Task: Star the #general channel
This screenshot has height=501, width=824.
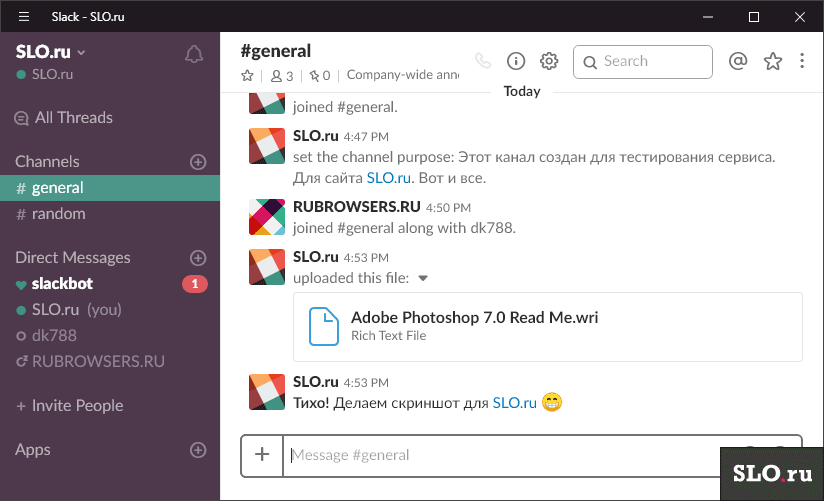Action: [x=247, y=75]
